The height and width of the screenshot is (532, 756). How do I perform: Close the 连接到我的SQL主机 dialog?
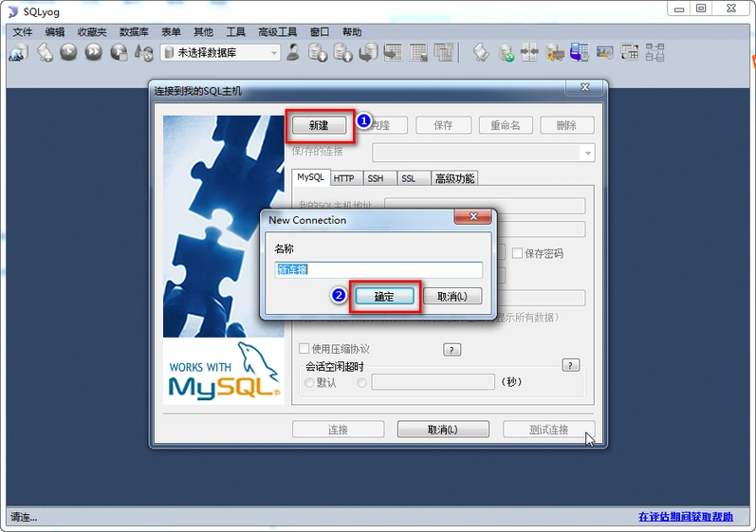tap(585, 87)
